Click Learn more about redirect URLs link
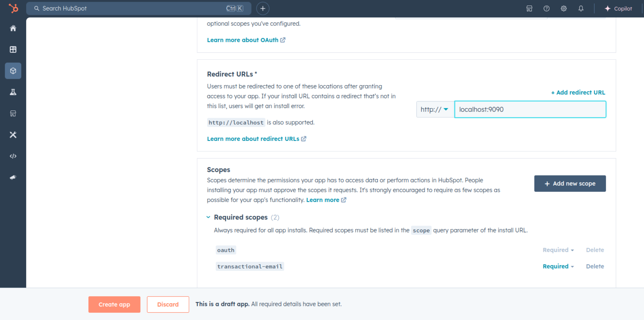This screenshot has width=644, height=320. (x=257, y=139)
